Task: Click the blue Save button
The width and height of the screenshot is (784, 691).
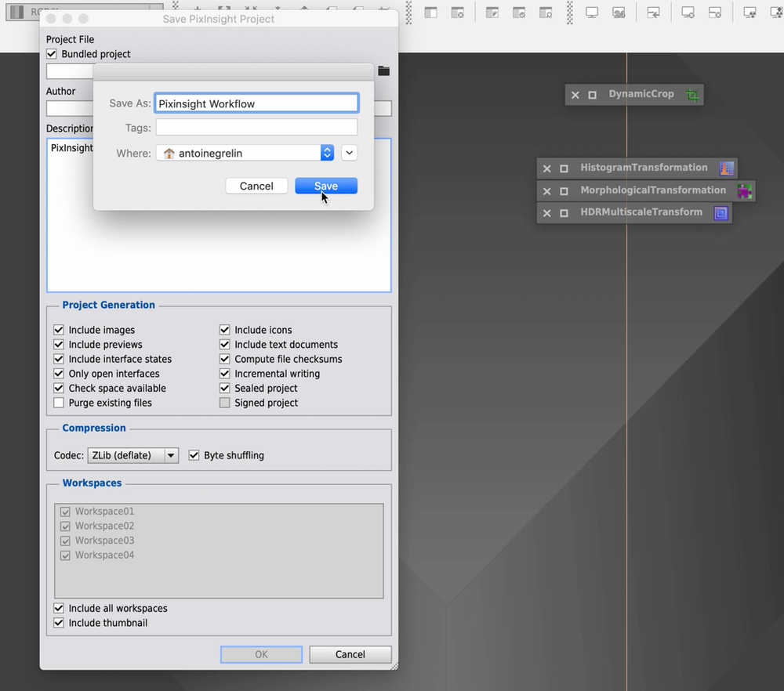Action: (325, 186)
